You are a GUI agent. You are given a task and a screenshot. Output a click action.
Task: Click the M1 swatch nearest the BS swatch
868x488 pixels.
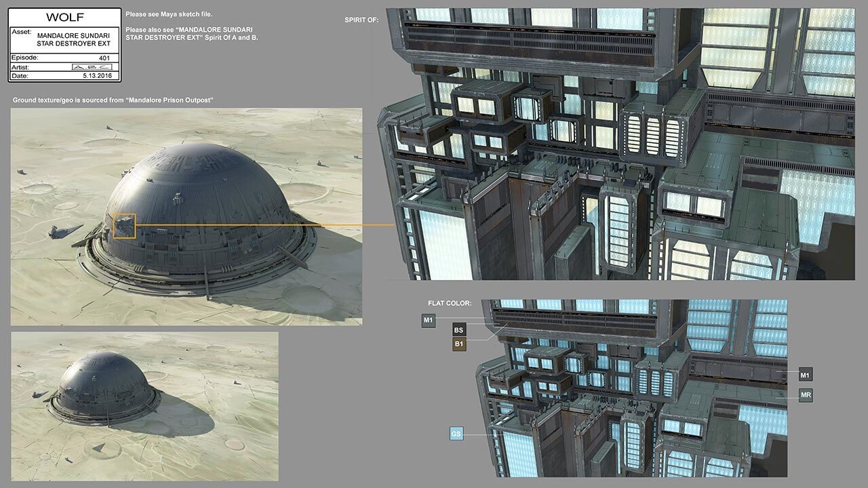click(x=428, y=321)
